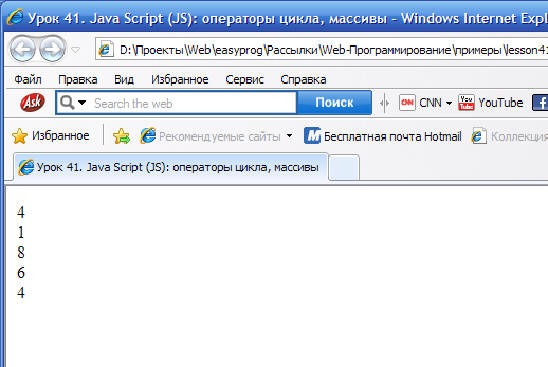Open the Вид menu
The image size is (548, 367).
tap(124, 80)
